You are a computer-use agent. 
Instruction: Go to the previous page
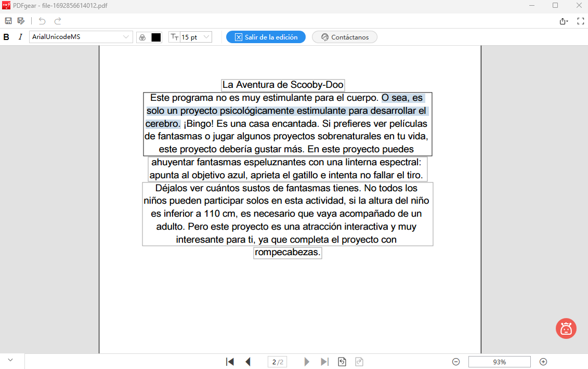pos(248,361)
